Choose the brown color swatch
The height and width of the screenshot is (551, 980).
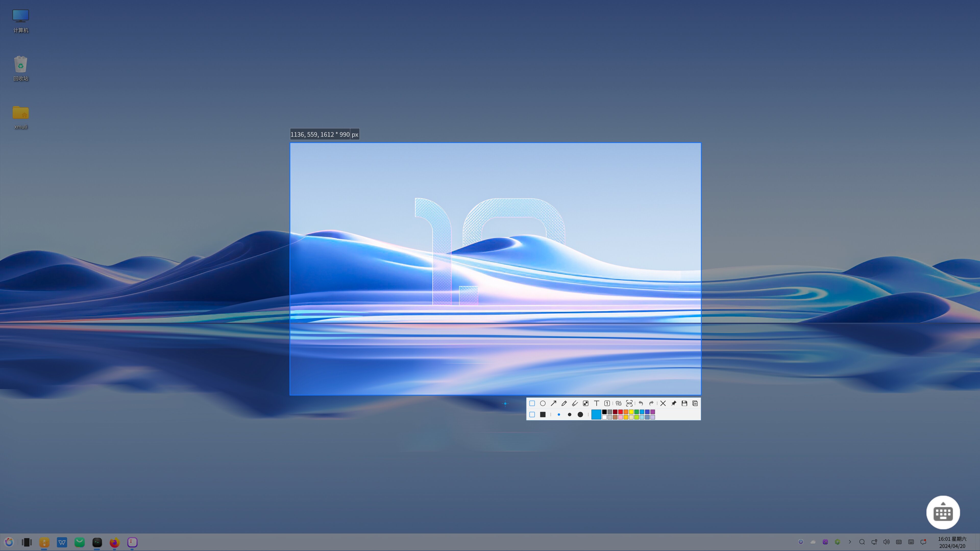click(615, 417)
